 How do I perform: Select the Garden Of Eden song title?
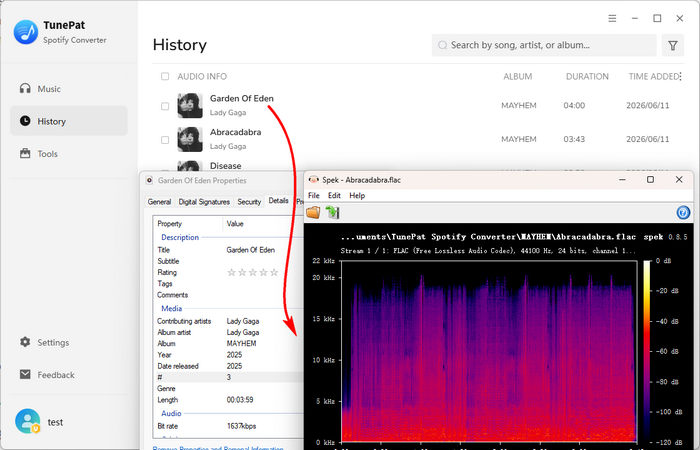point(242,98)
